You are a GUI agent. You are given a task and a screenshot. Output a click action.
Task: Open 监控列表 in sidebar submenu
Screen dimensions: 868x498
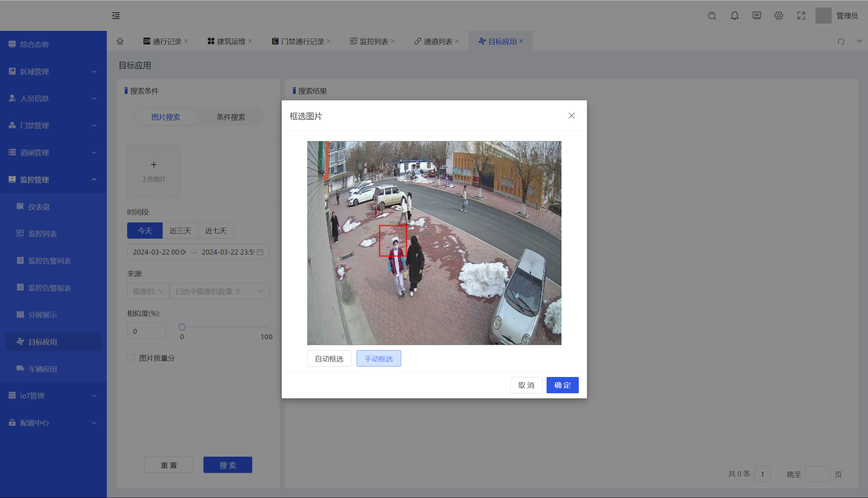[53, 234]
